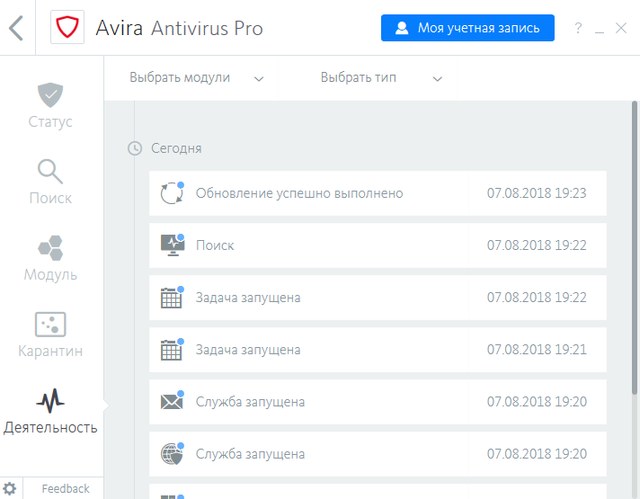
Task: Minimize the Avira window
Action: point(599,31)
